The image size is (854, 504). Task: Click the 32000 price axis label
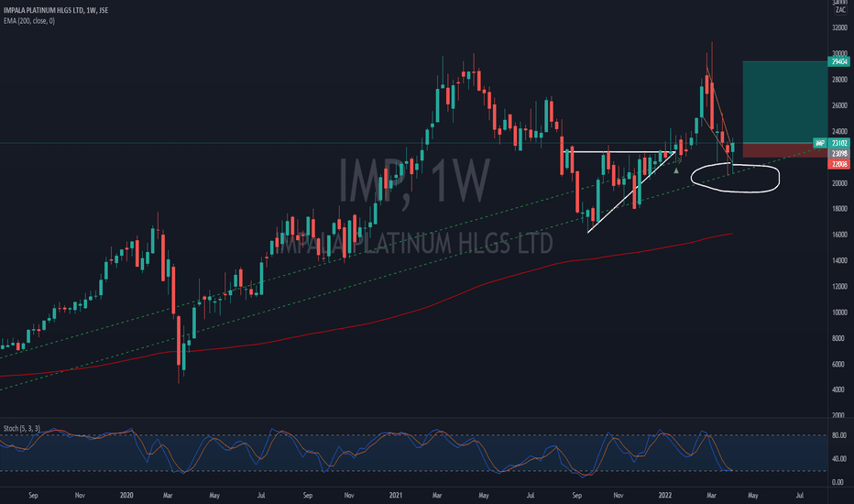[x=840, y=27]
